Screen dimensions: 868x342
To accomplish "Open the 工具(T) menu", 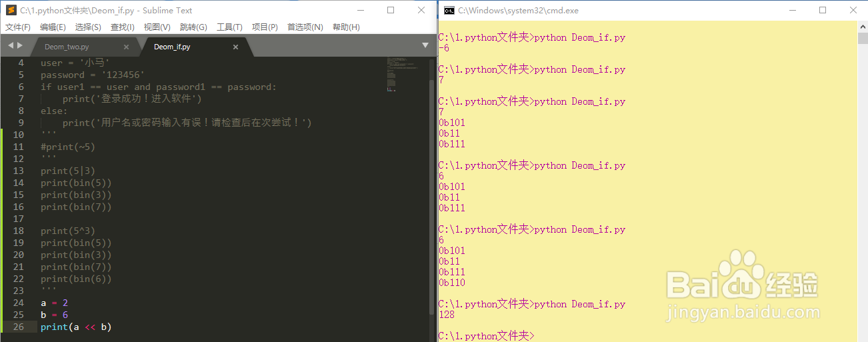I will [229, 27].
